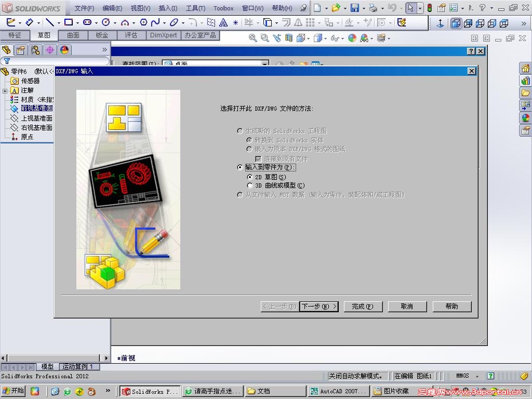
Task: Select '转换到 SolidWorks 实体' radio option
Action: [249, 140]
